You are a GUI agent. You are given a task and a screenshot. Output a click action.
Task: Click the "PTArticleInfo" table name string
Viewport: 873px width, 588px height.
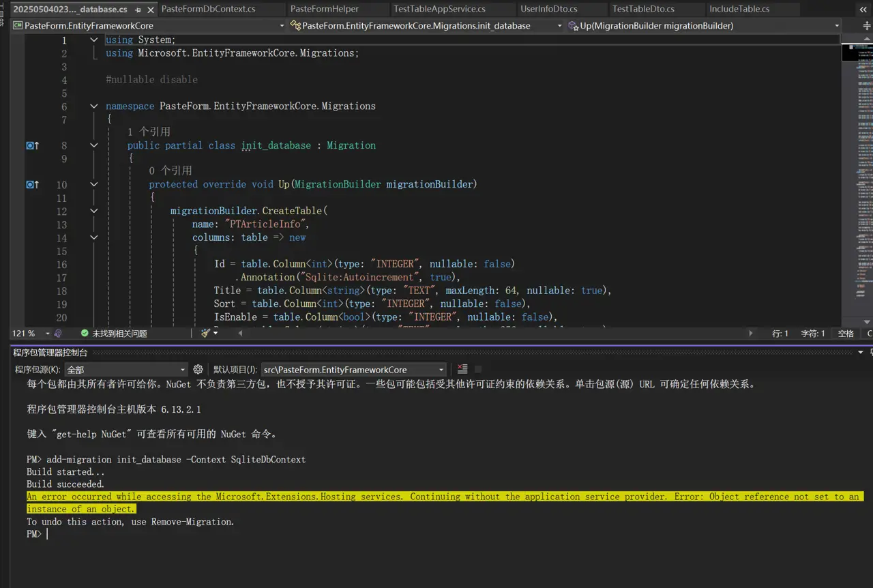(x=265, y=224)
